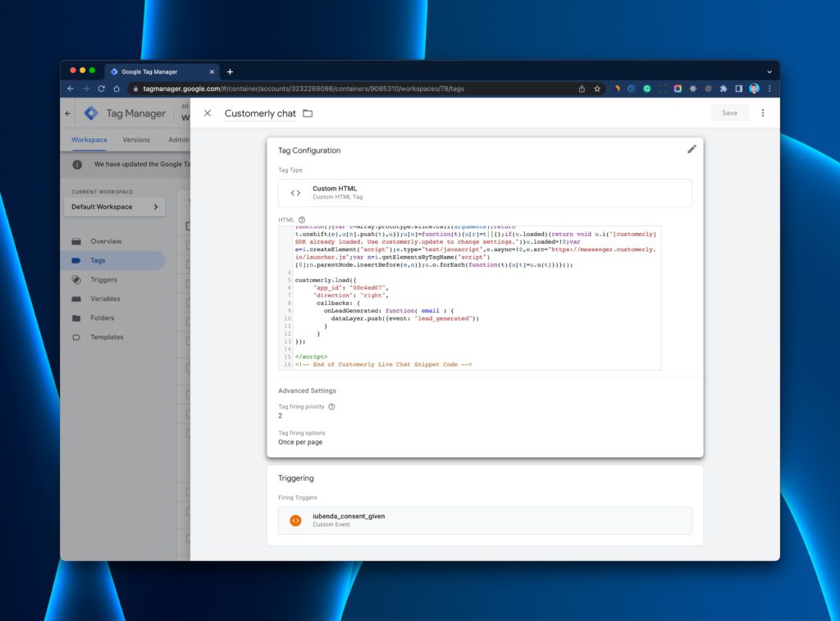Reload the page
This screenshot has height=621, width=840.
(101, 89)
